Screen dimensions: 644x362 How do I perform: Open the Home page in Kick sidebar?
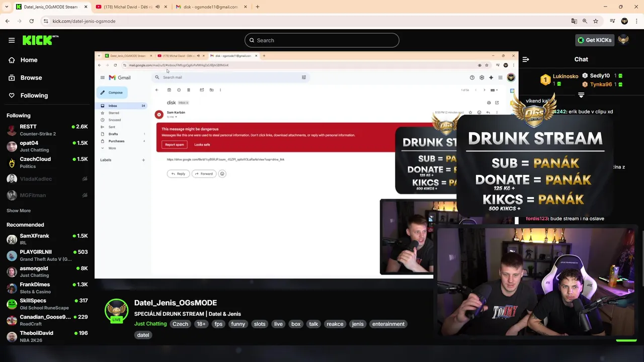tap(29, 60)
